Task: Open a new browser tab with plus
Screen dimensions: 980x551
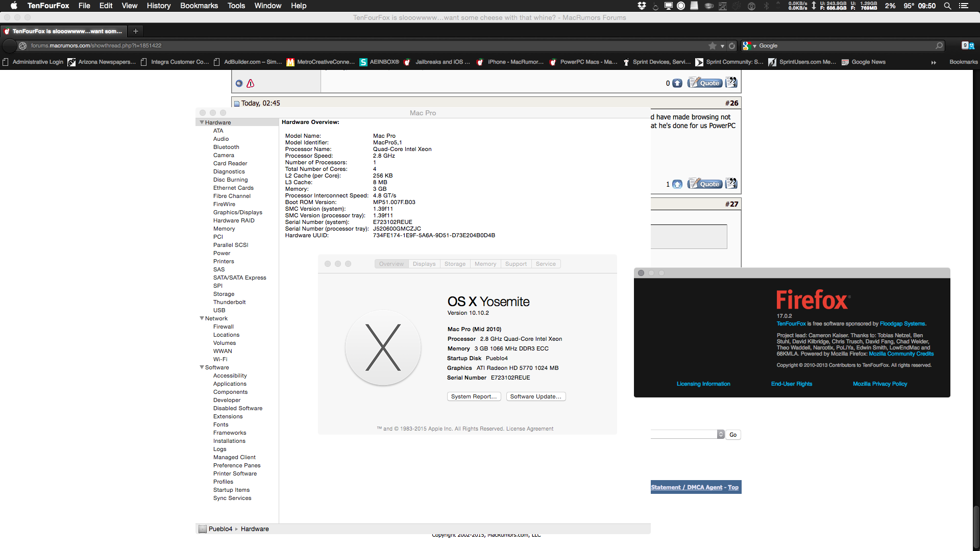Action: 136,31
